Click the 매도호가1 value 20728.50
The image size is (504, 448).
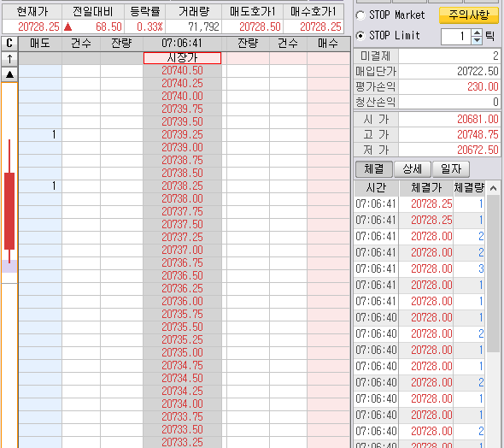pos(260,27)
